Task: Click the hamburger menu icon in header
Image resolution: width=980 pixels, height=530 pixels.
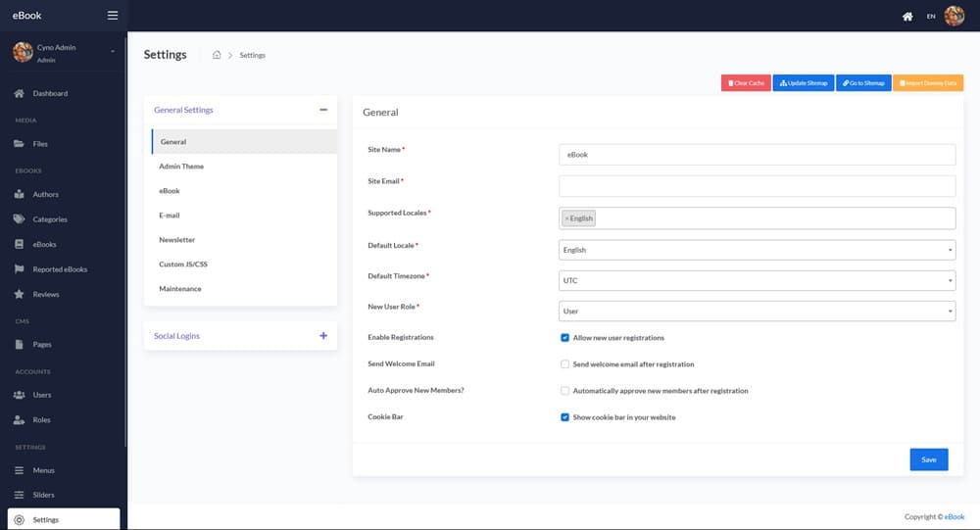Action: [113, 16]
